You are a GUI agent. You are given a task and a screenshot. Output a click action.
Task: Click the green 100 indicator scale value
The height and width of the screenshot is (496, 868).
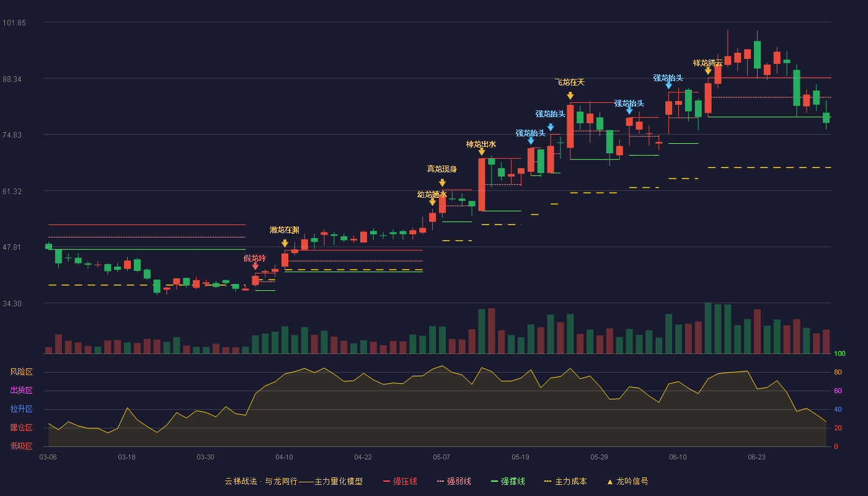click(839, 354)
